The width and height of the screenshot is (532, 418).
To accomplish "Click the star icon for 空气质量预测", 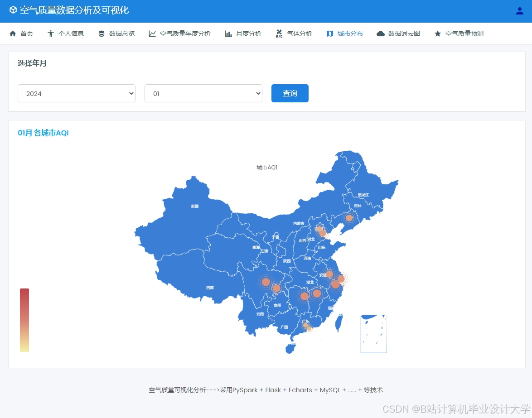I will point(437,33).
